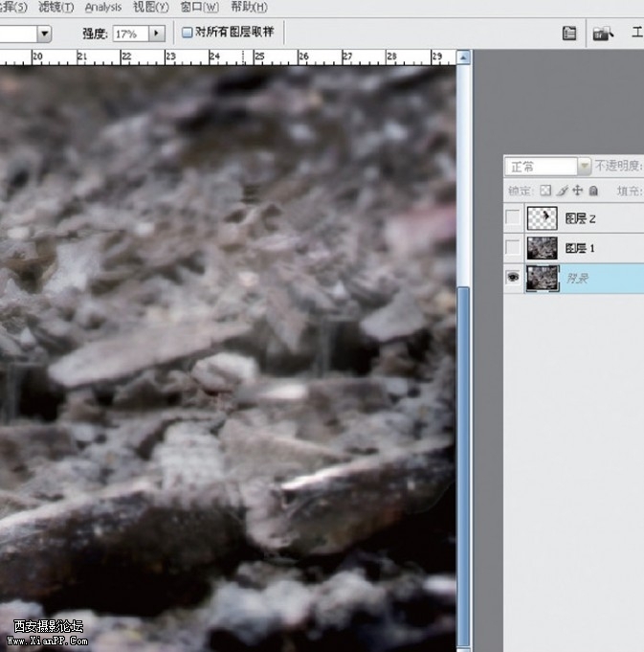This screenshot has height=652, width=644.
Task: Open the 视图(V) menu
Action: 150,7
